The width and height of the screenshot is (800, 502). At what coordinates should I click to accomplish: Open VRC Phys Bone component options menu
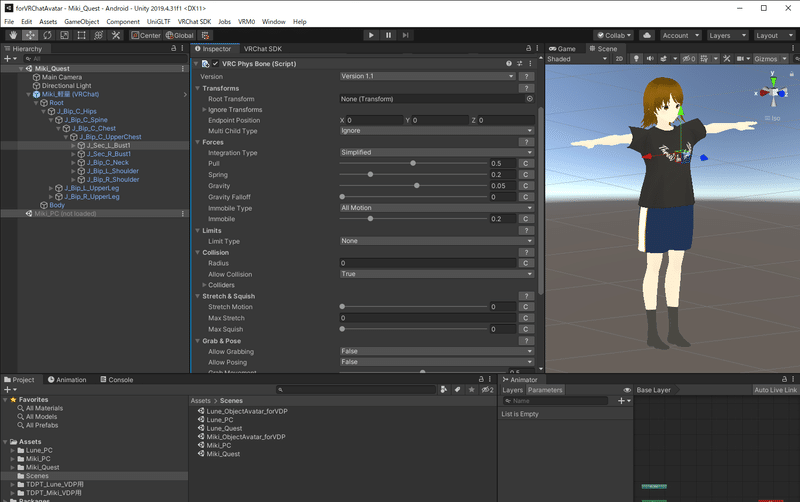point(530,64)
